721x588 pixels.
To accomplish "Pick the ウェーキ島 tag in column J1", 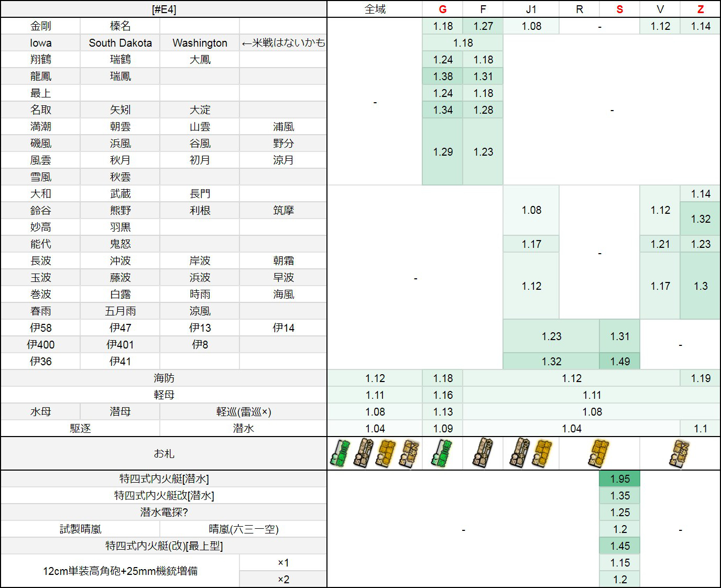I will click(x=519, y=453).
